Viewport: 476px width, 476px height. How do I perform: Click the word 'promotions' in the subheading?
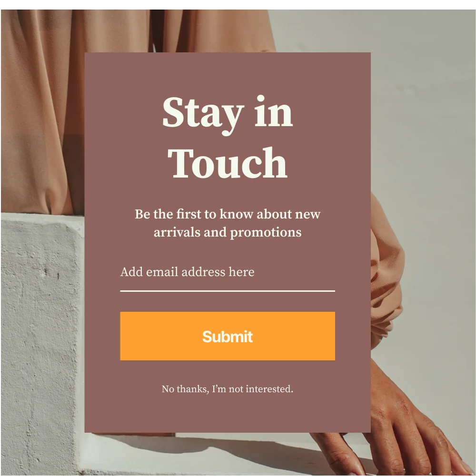266,233
